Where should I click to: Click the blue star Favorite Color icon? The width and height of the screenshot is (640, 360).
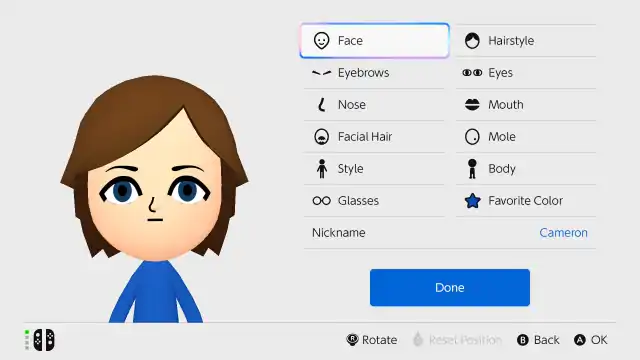pos(472,200)
